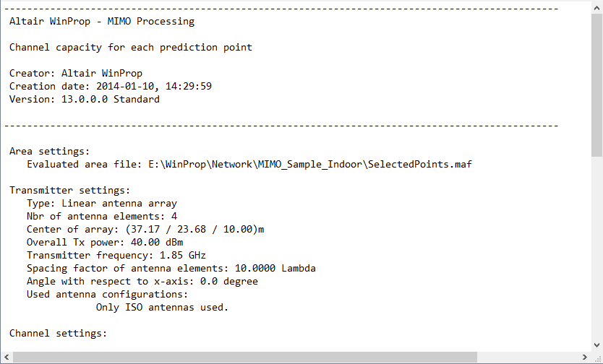
Task: Click the 'Version: 13.0.0.0 Standard' line
Action: (85, 100)
